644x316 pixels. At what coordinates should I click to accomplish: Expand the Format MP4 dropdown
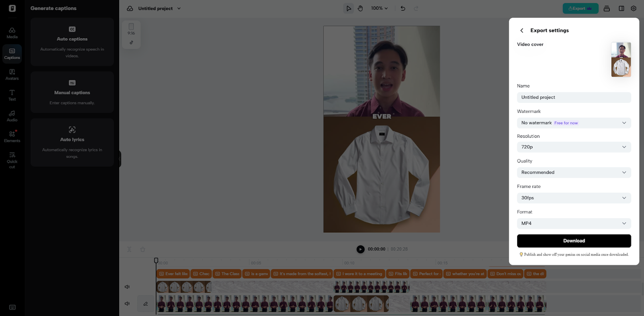pos(574,224)
